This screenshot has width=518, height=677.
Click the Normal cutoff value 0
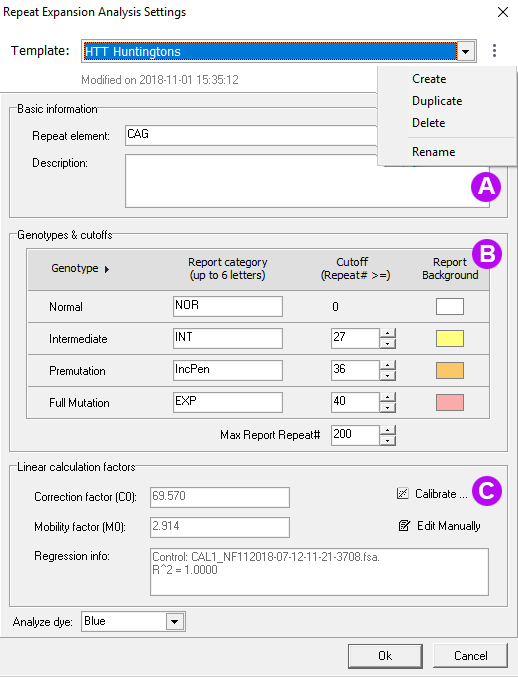[335, 307]
